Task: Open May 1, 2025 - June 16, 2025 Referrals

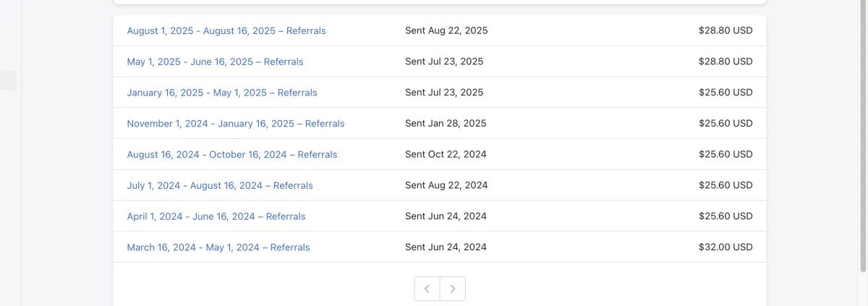Action: click(x=215, y=62)
